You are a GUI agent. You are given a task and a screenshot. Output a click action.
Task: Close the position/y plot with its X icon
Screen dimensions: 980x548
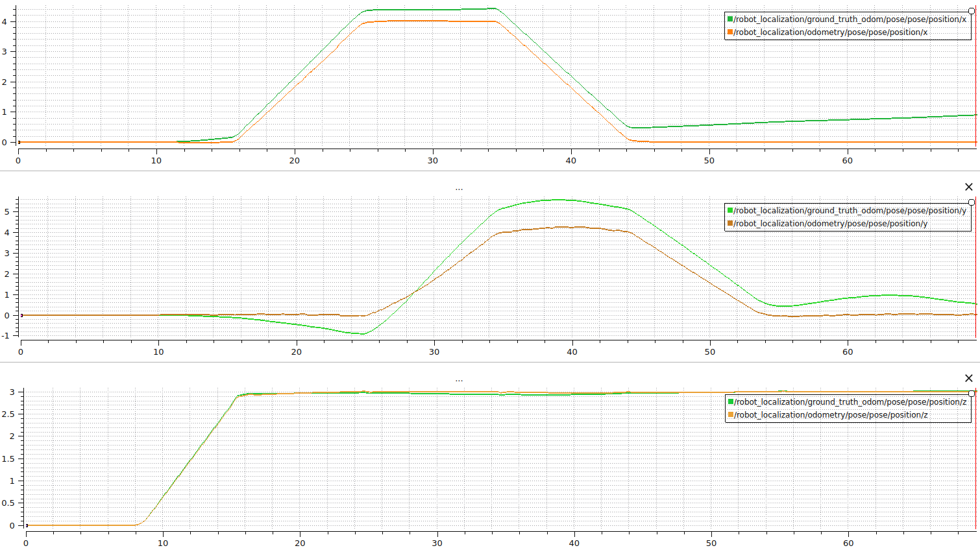[968, 187]
